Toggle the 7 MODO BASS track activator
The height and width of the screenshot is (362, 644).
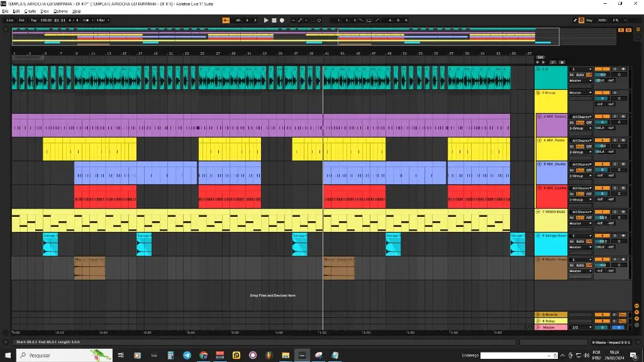602,212
